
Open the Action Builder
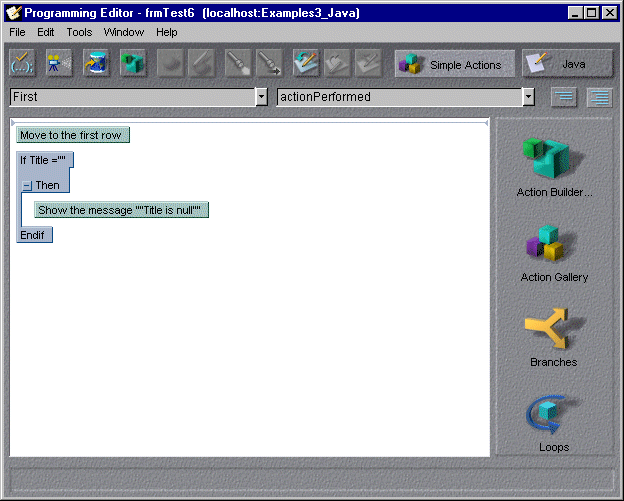tap(554, 167)
